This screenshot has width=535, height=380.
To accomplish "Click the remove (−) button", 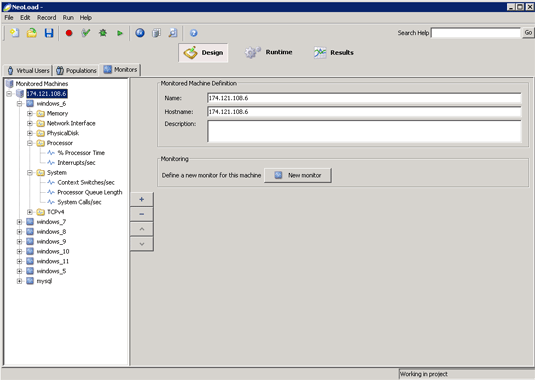I will click(142, 214).
